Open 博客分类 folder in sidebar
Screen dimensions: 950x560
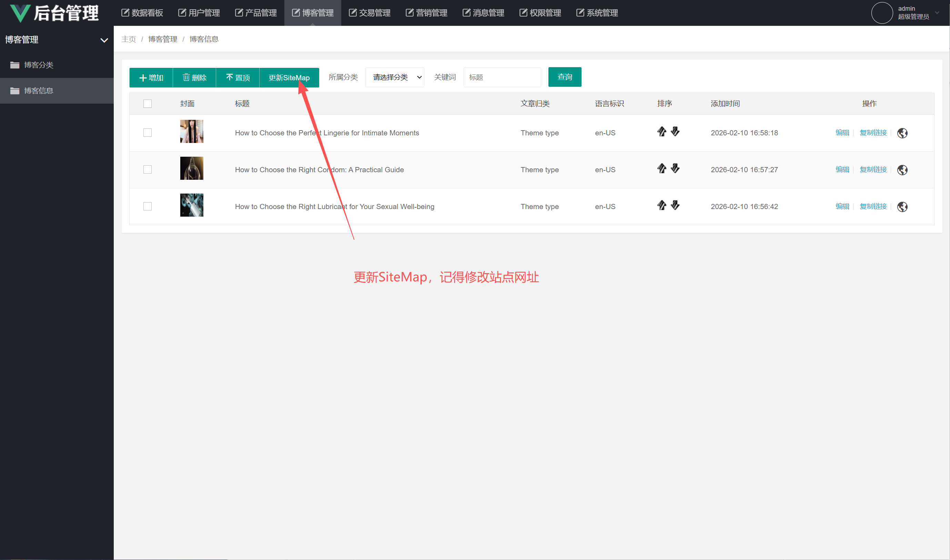pyautogui.click(x=39, y=65)
